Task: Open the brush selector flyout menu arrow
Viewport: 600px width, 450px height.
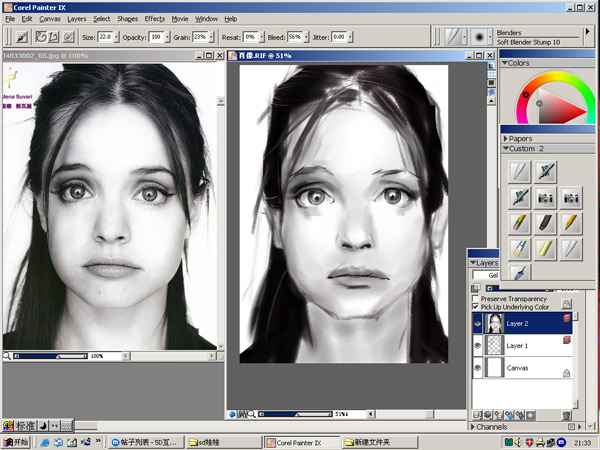Action: (588, 32)
